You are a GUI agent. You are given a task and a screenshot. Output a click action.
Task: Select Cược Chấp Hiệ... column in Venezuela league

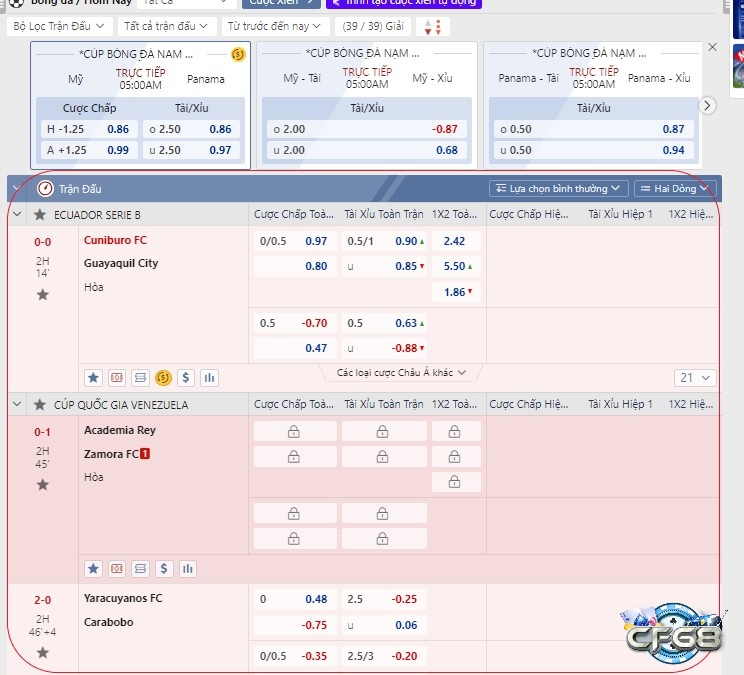[529, 404]
